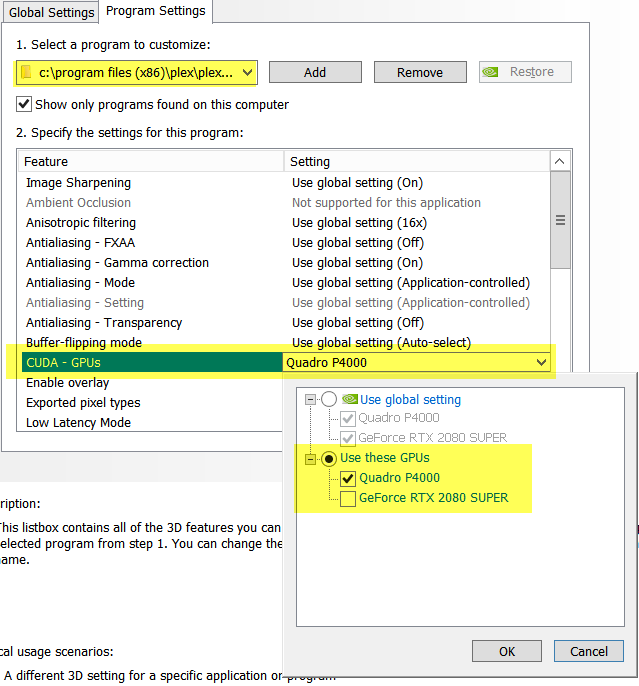The image size is (639, 686).
Task: Open the plex program selection dropdown
Action: (x=136, y=73)
